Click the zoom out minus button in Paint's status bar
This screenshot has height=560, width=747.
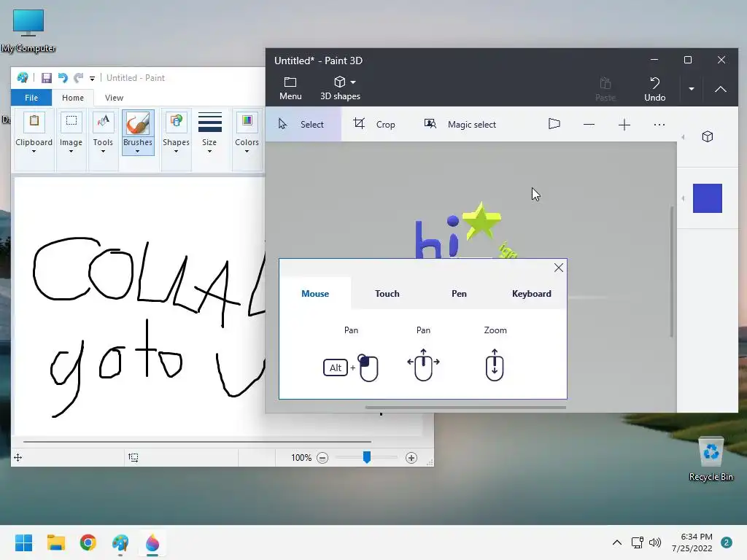(322, 458)
